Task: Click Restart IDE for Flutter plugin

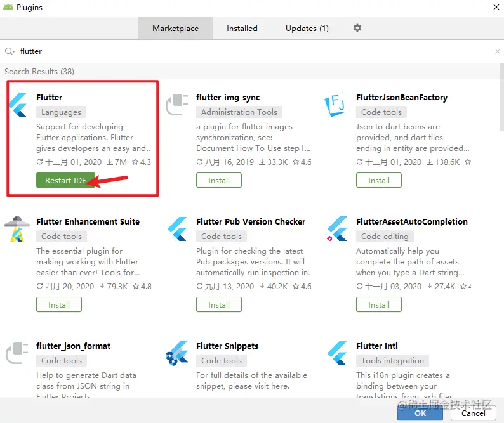Action: [x=65, y=181]
